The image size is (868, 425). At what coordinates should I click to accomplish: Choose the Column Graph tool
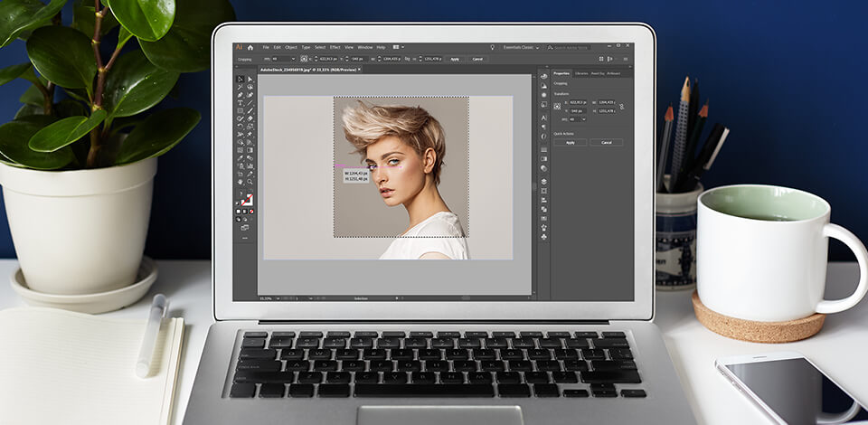250,166
